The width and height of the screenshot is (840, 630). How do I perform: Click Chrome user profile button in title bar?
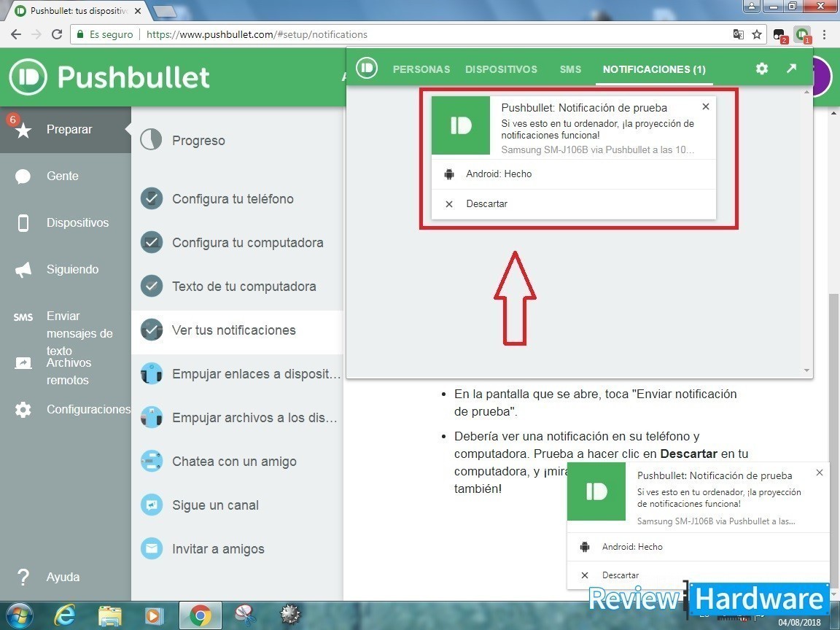752,7
